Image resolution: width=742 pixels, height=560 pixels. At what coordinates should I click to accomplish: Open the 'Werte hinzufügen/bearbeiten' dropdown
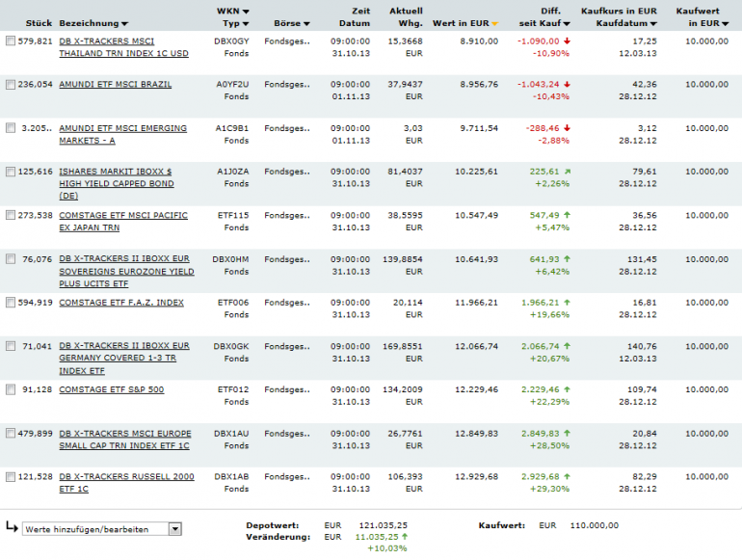(x=174, y=528)
